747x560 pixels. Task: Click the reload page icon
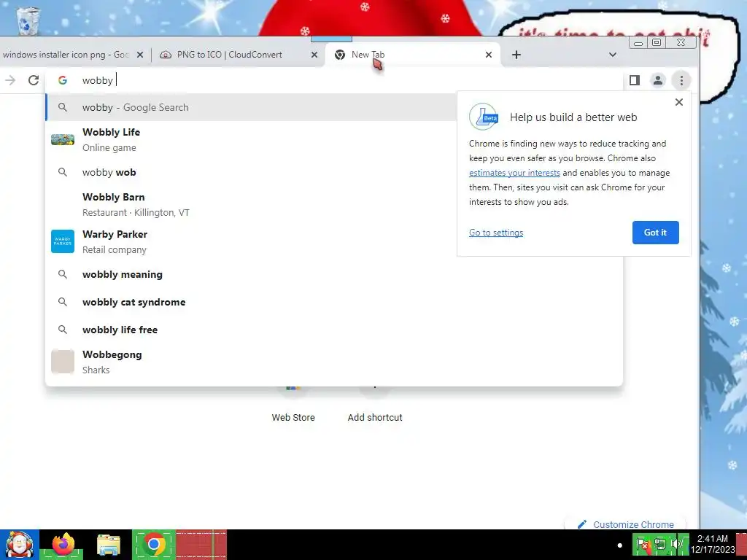click(x=34, y=80)
